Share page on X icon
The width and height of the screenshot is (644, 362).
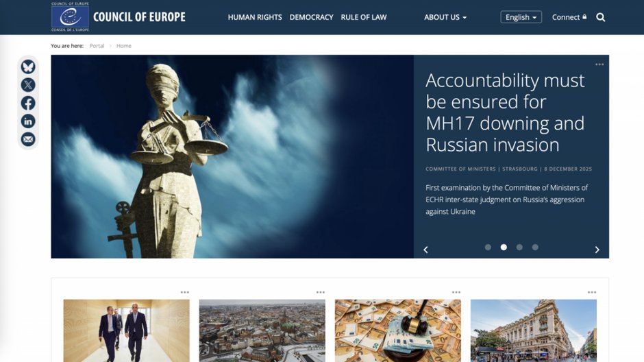[28, 85]
